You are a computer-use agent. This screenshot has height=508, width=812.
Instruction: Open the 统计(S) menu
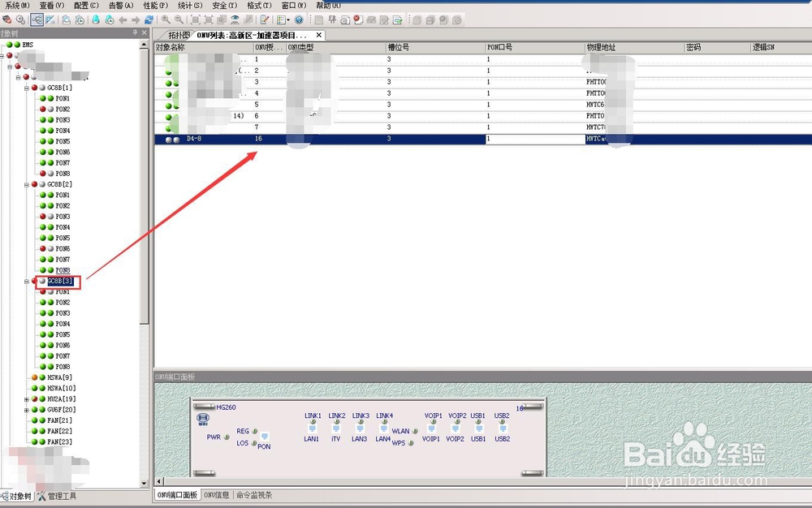click(x=189, y=5)
